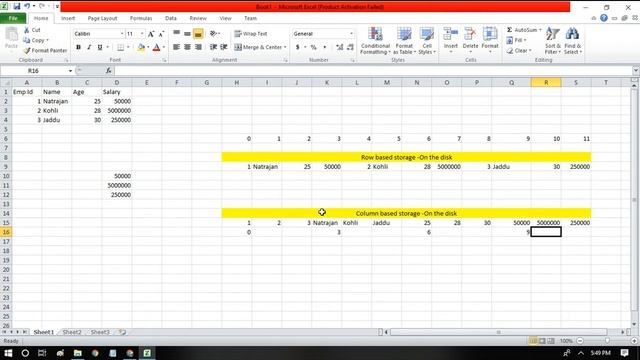
Task: Toggle Underline formatting
Action: coord(100,47)
